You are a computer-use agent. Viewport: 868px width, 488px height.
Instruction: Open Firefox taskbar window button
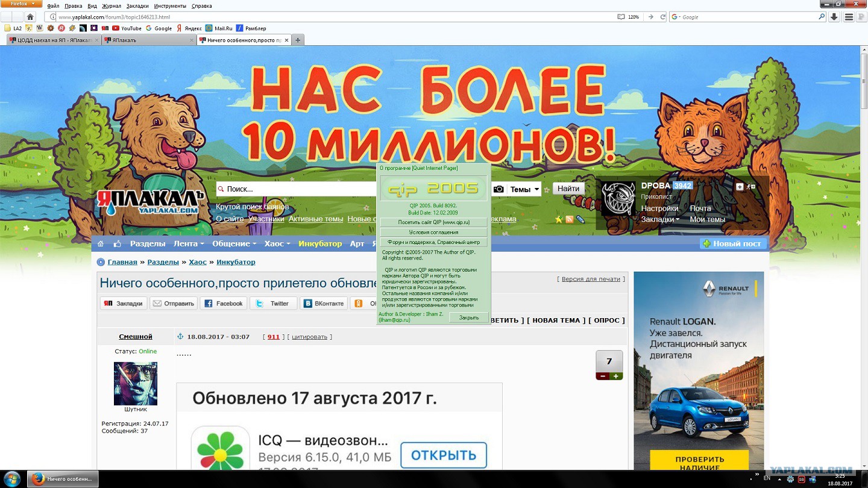point(63,479)
